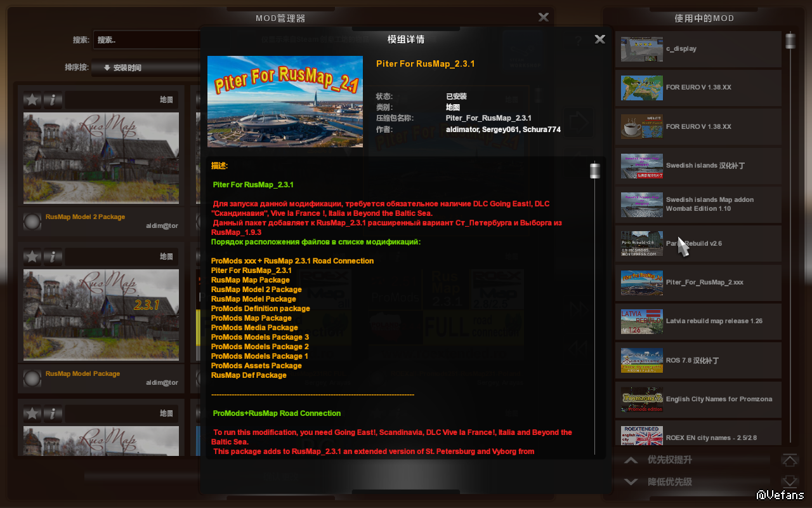Click aldim@tor author on RusMap Model 2 Package card

(x=162, y=226)
